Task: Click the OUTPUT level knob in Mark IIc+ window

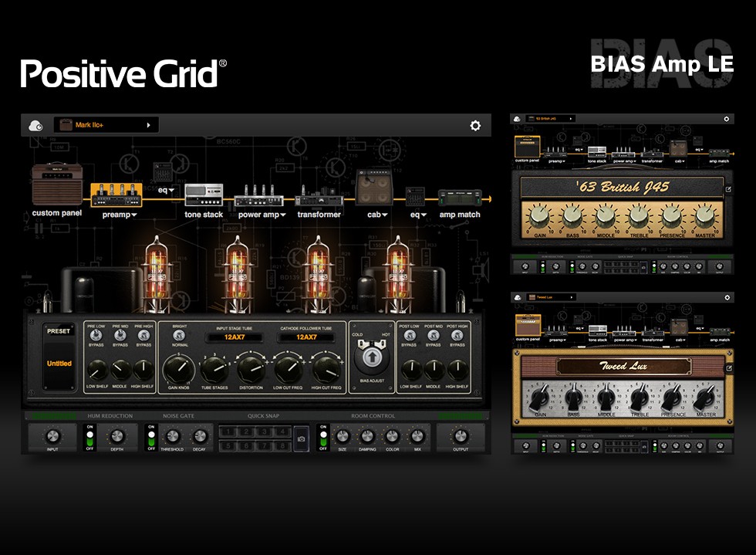Action: [x=461, y=436]
